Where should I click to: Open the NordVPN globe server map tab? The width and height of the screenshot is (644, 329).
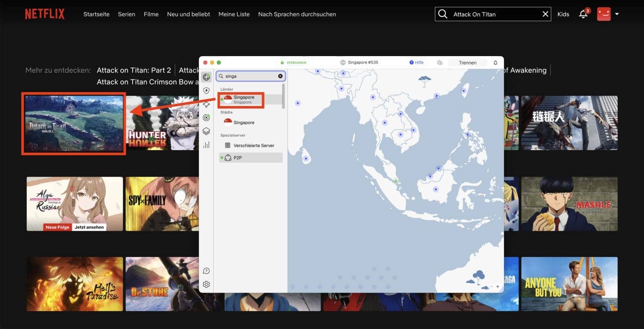pyautogui.click(x=207, y=77)
